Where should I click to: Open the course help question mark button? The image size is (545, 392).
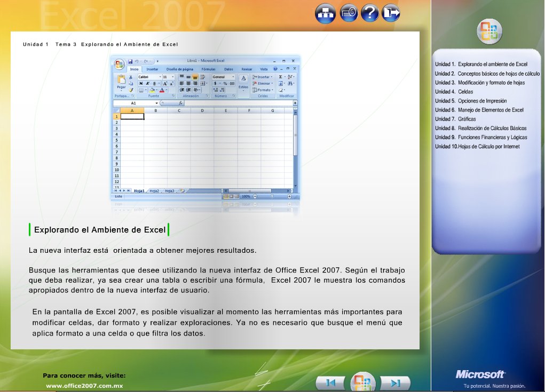370,13
